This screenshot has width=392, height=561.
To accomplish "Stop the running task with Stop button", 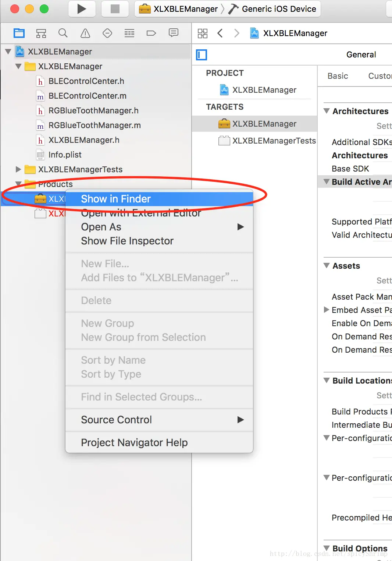I will click(x=115, y=9).
